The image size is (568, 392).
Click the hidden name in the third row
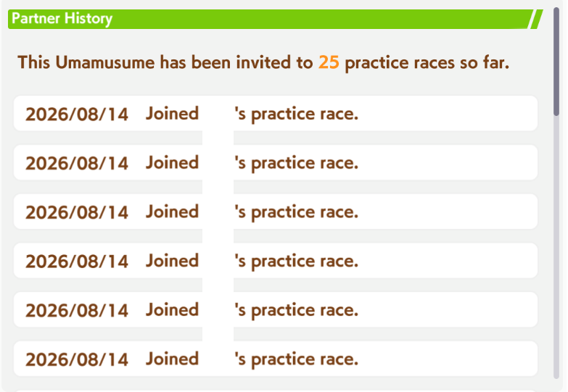(x=218, y=212)
